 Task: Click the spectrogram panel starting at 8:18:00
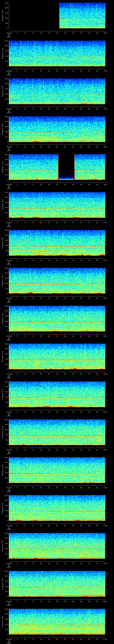57,546
